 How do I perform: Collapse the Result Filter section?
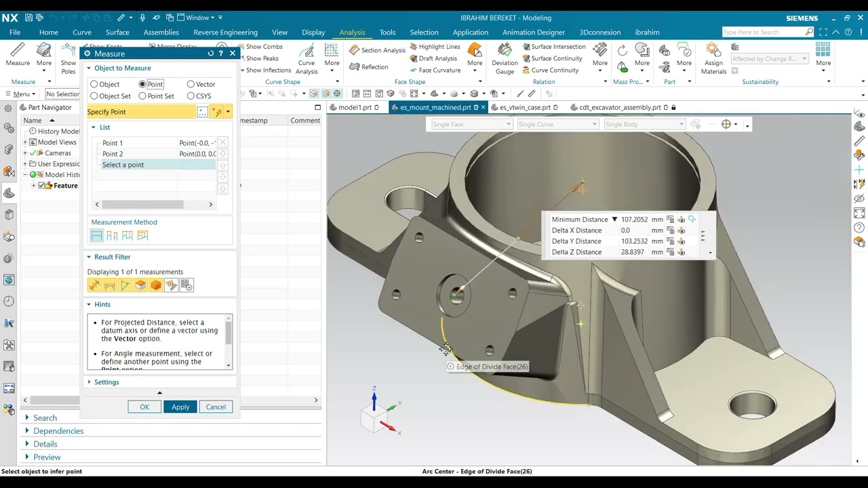pyautogui.click(x=89, y=257)
